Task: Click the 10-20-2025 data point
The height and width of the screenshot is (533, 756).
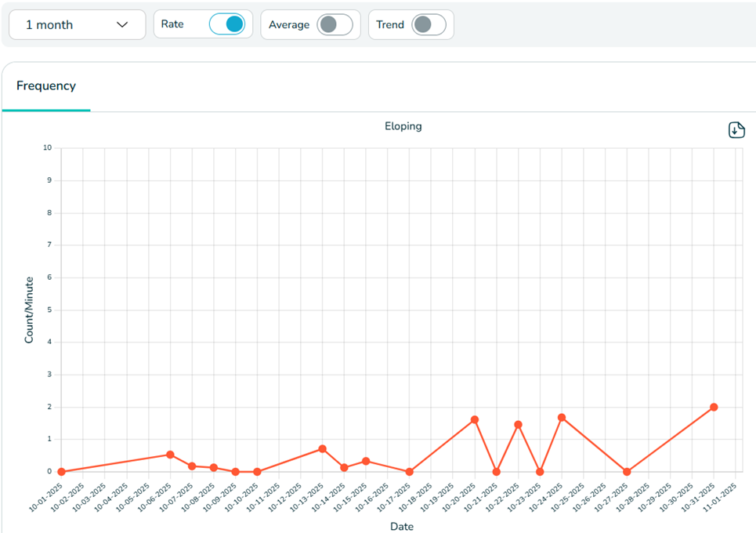Action: [475, 419]
